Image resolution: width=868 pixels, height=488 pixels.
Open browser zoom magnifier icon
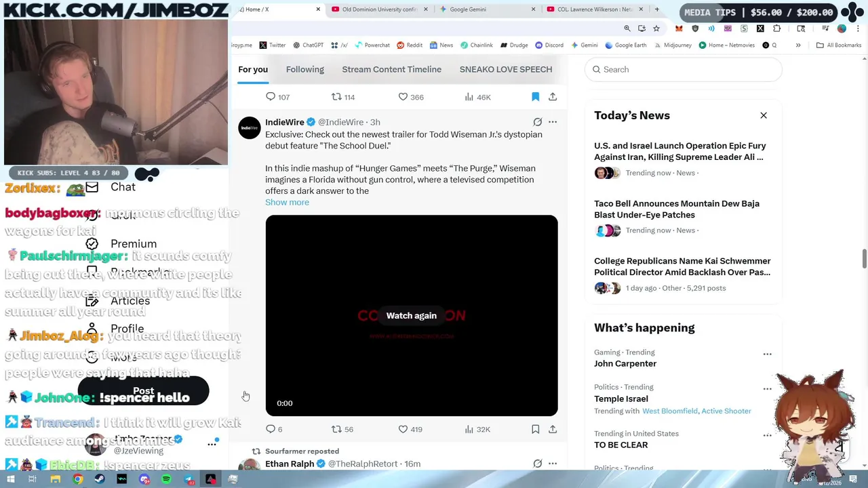[x=627, y=28]
